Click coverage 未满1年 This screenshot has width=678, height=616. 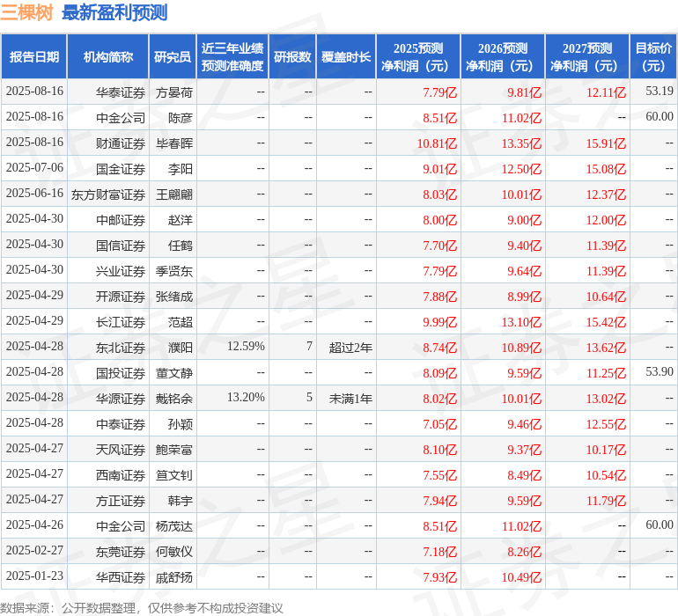[350, 399]
